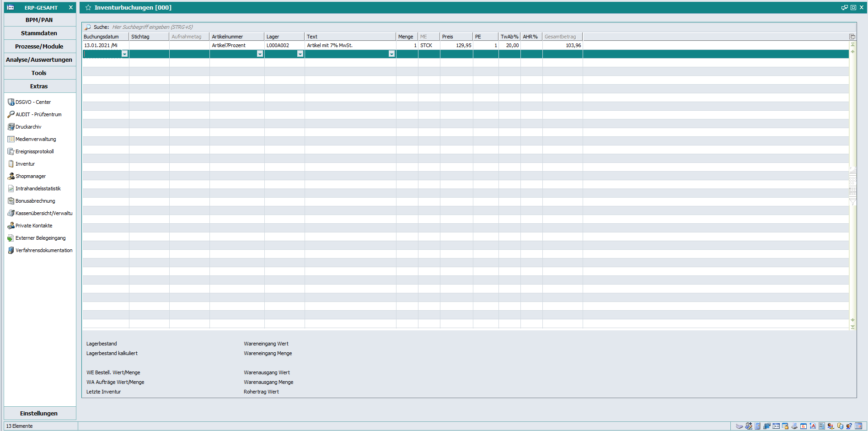Open the Text dropdown in new row
This screenshot has width=868, height=431.
click(391, 54)
